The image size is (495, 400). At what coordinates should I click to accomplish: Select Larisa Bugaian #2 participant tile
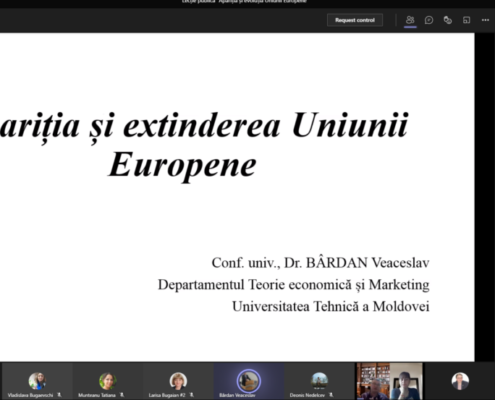click(x=178, y=381)
